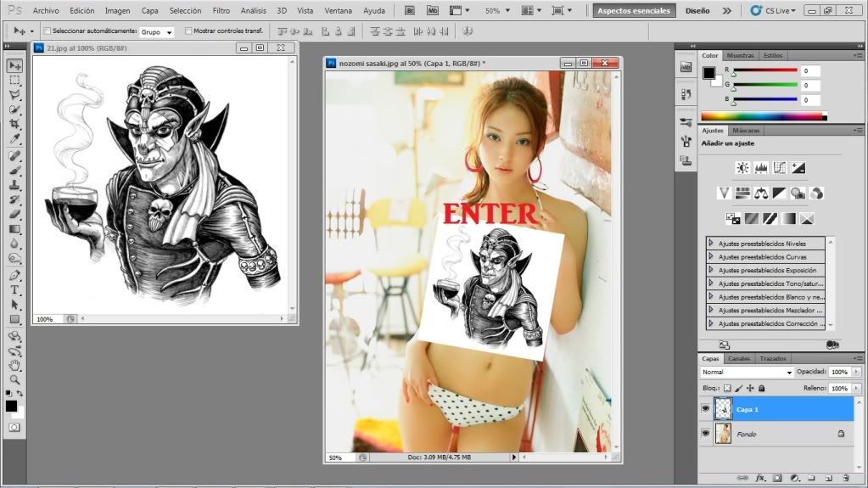The width and height of the screenshot is (868, 488).
Task: Delete layer with the trash icon
Action: [x=846, y=478]
